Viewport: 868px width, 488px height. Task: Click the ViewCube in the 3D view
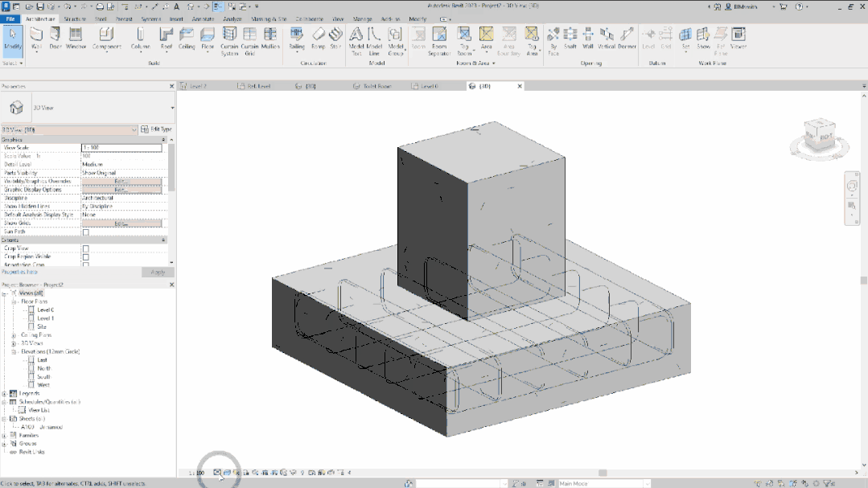(819, 137)
